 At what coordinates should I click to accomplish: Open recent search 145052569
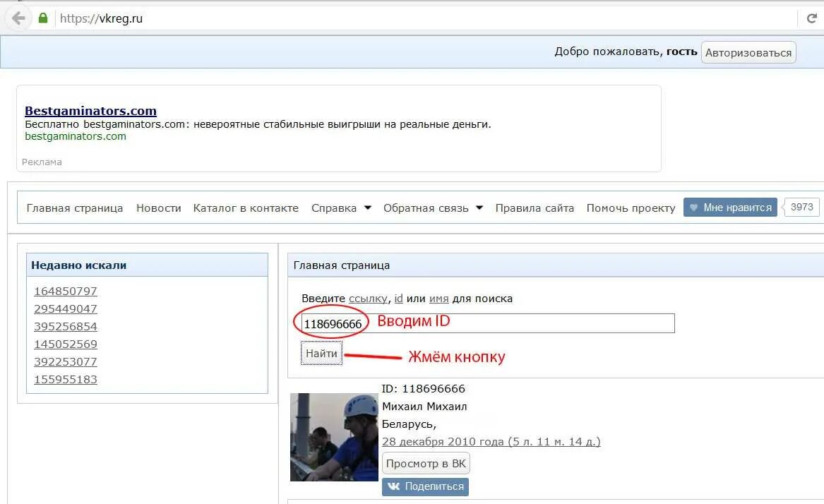coord(66,344)
